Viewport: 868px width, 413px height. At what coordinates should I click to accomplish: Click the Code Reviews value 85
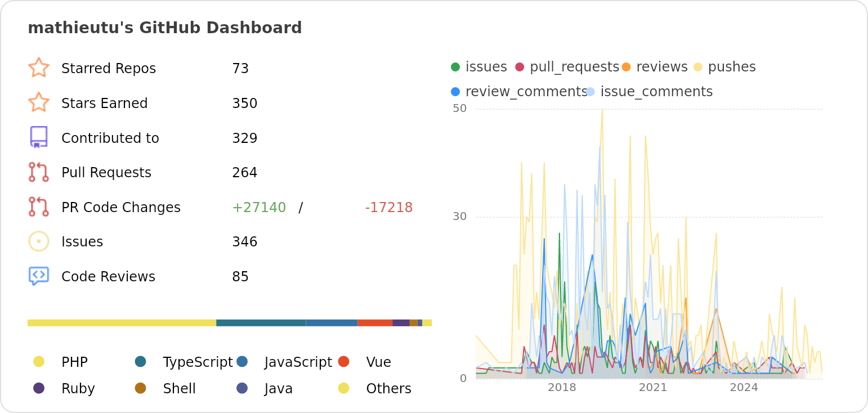click(x=240, y=277)
